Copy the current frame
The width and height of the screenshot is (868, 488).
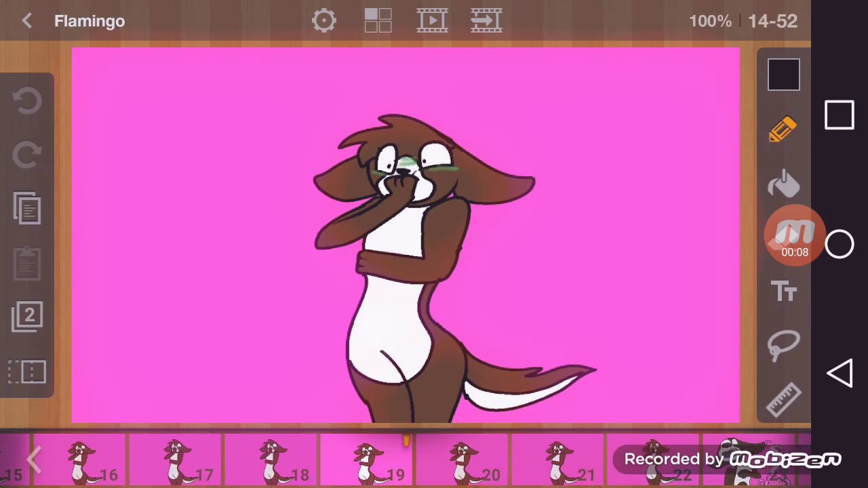tap(27, 208)
